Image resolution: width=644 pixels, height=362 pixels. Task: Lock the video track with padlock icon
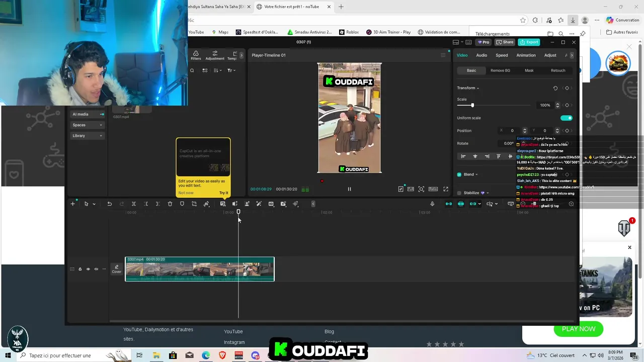(x=80, y=269)
